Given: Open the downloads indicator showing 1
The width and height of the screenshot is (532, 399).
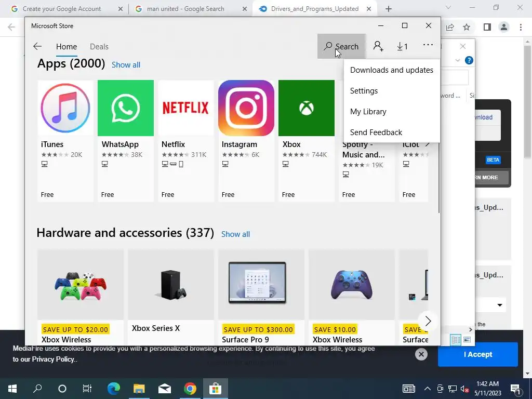Looking at the screenshot, I should 402,46.
